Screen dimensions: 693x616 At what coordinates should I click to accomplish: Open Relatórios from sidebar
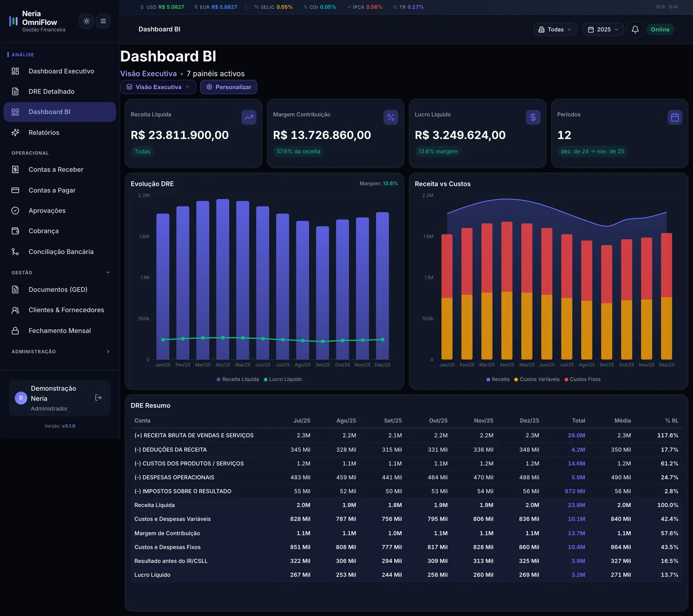click(60, 133)
